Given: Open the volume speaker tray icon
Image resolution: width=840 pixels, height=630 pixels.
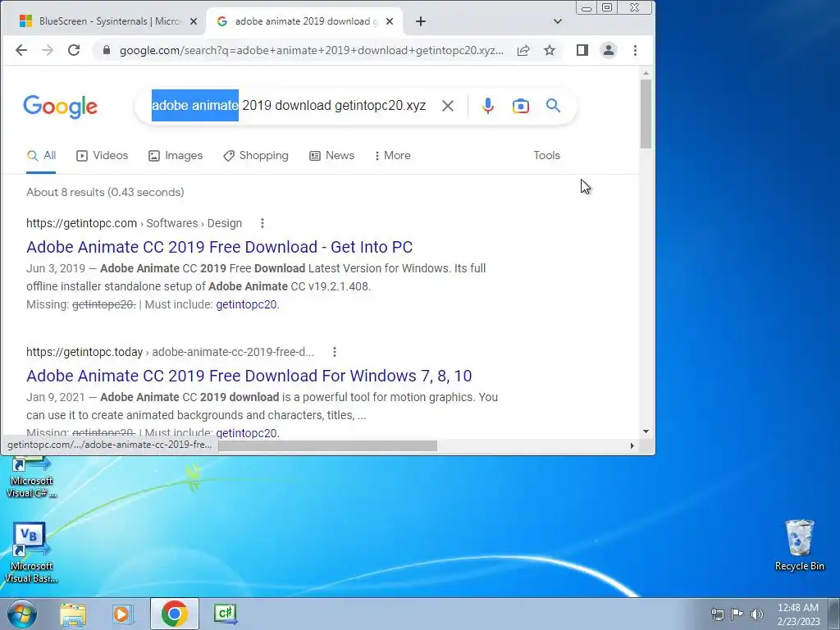Looking at the screenshot, I should (x=757, y=614).
